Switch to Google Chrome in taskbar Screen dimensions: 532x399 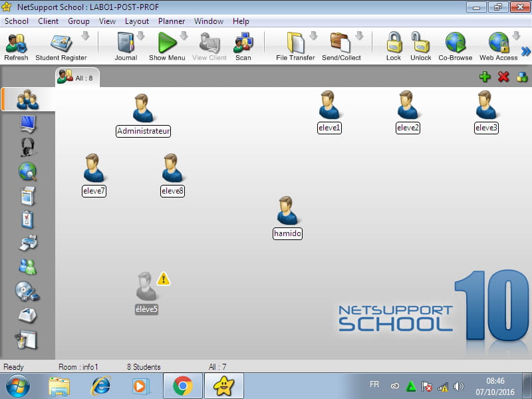tap(182, 386)
